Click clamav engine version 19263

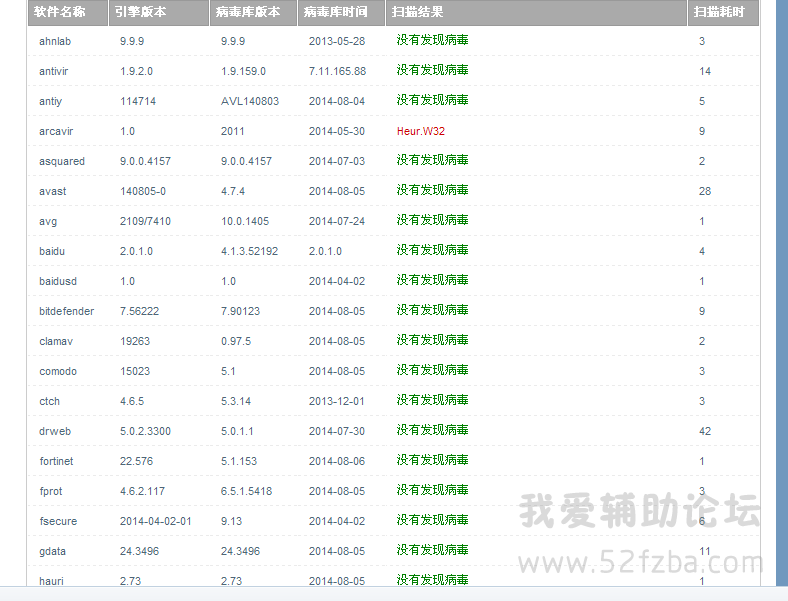[x=135, y=342]
